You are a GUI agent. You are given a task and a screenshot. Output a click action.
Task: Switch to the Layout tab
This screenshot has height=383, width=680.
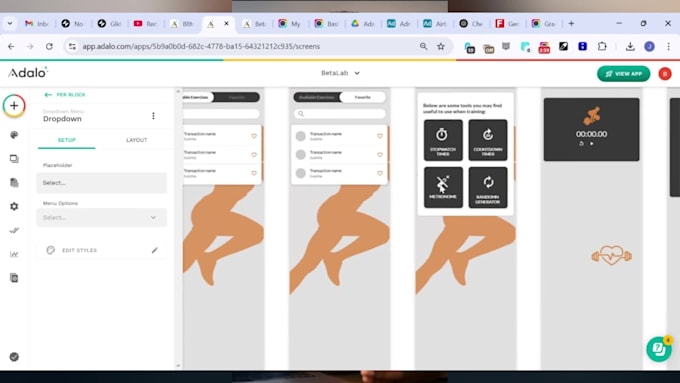click(x=137, y=140)
